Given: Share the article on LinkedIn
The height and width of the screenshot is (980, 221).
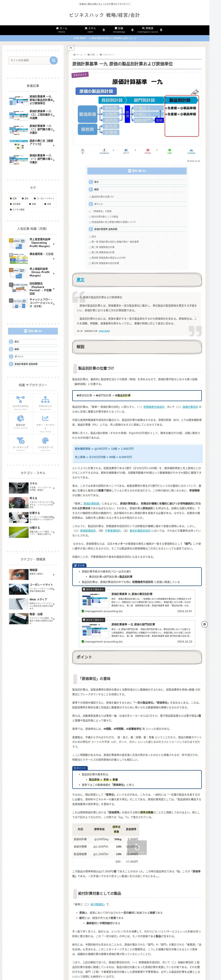Looking at the screenshot, I should pyautogui.click(x=191, y=151).
